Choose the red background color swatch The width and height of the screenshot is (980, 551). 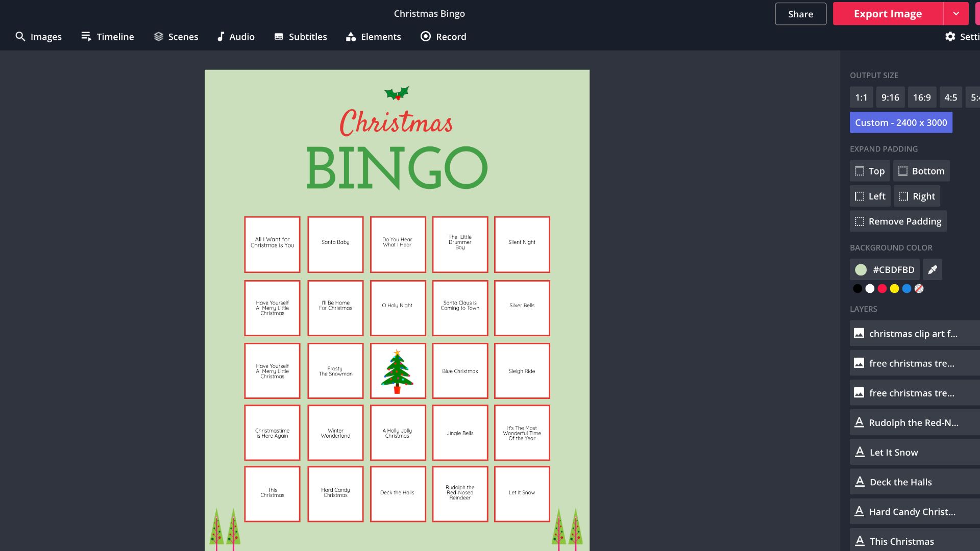(881, 289)
